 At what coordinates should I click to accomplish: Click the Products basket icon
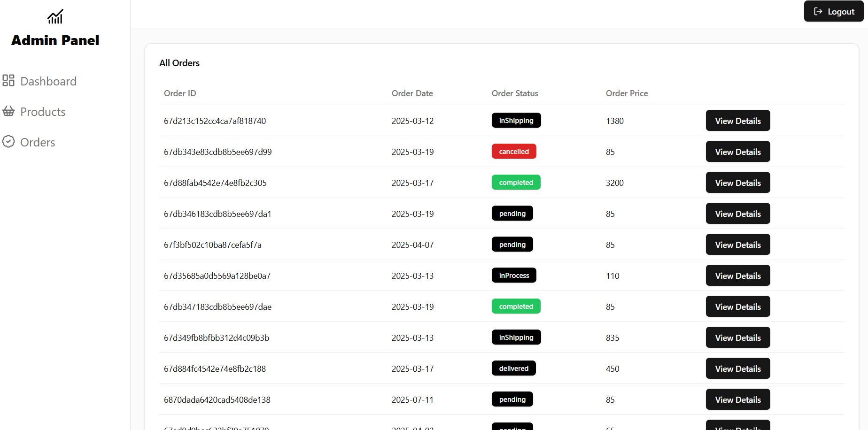click(8, 111)
